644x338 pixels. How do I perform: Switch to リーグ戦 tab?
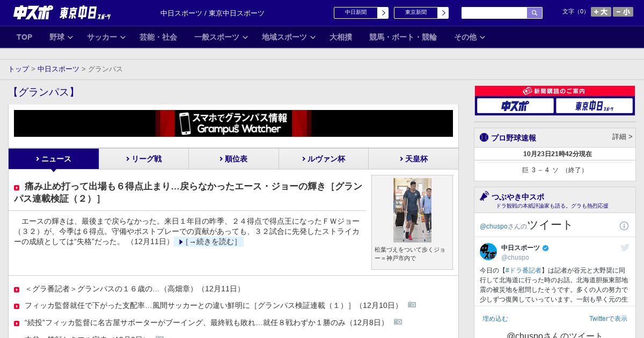(144, 159)
